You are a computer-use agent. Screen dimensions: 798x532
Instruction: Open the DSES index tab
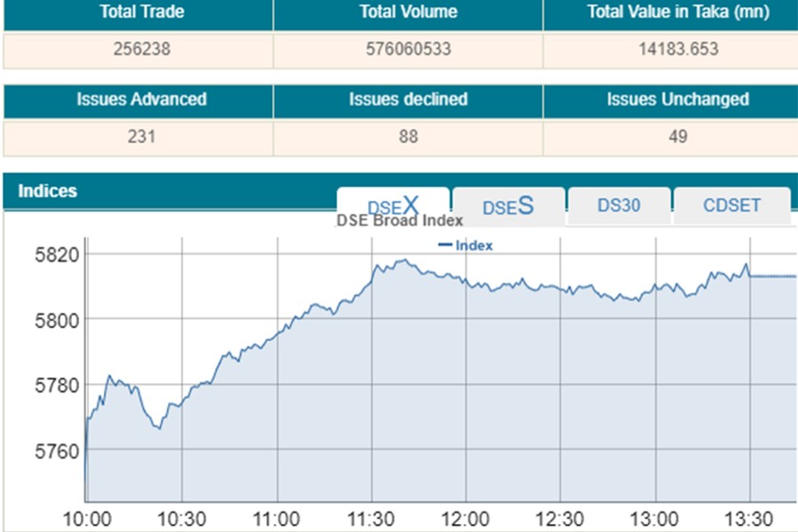coord(508,207)
